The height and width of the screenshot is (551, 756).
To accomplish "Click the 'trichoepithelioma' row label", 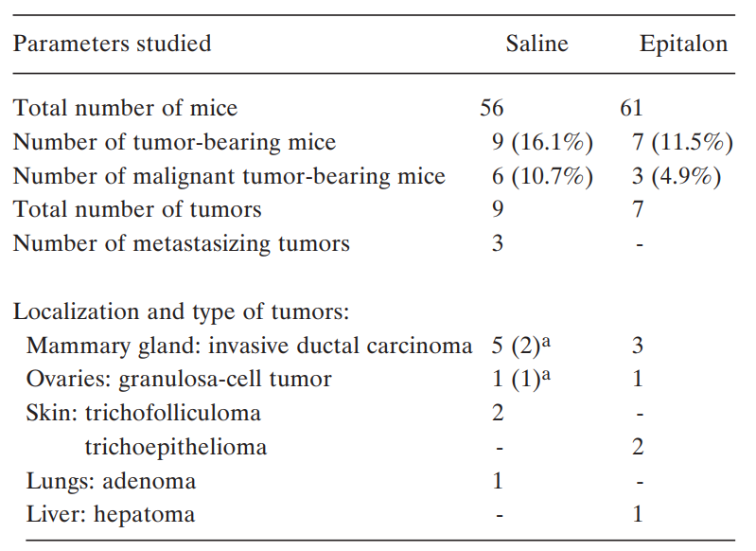I will point(175,447).
